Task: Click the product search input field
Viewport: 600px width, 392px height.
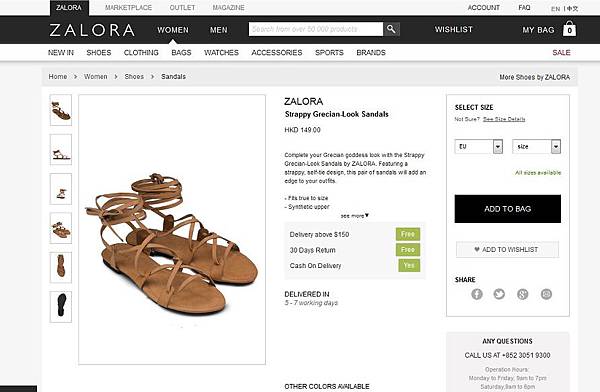Action: point(316,29)
